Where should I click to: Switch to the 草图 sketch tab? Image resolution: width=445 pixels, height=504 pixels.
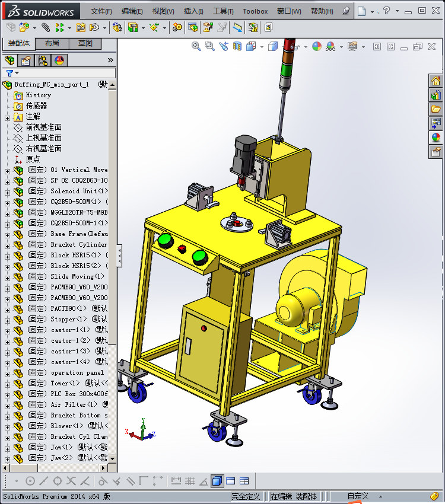tap(85, 43)
